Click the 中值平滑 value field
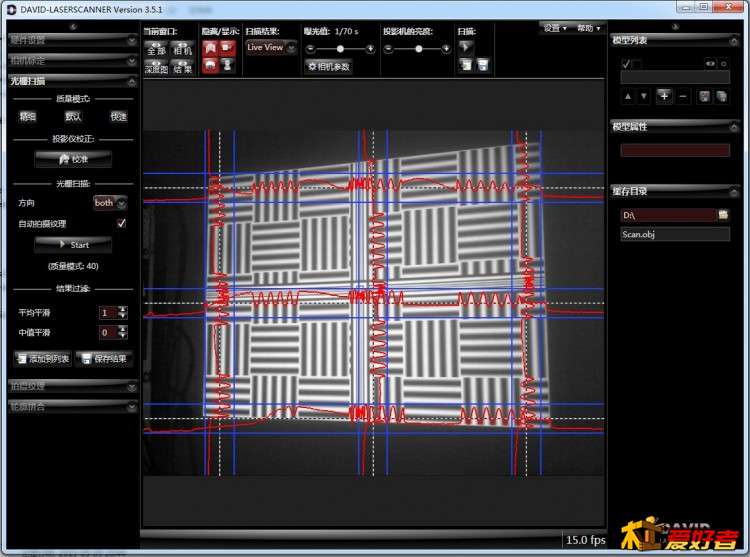This screenshot has height=557, width=750. pos(108,332)
